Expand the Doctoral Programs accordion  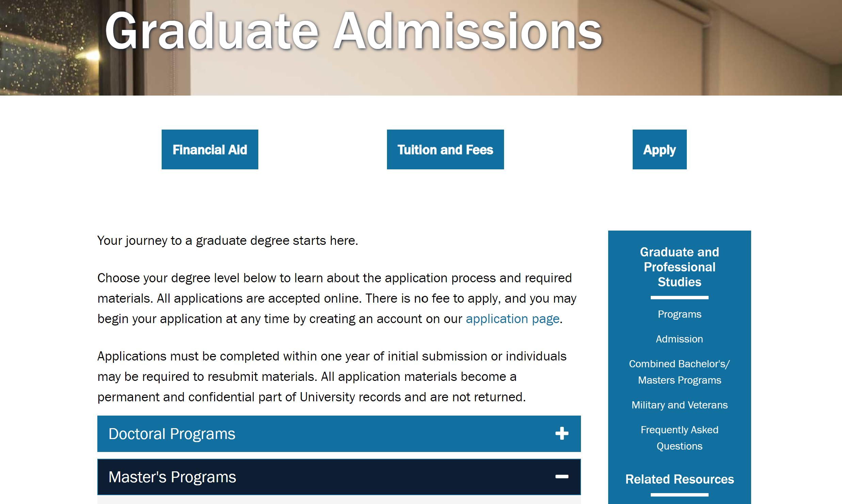(339, 434)
